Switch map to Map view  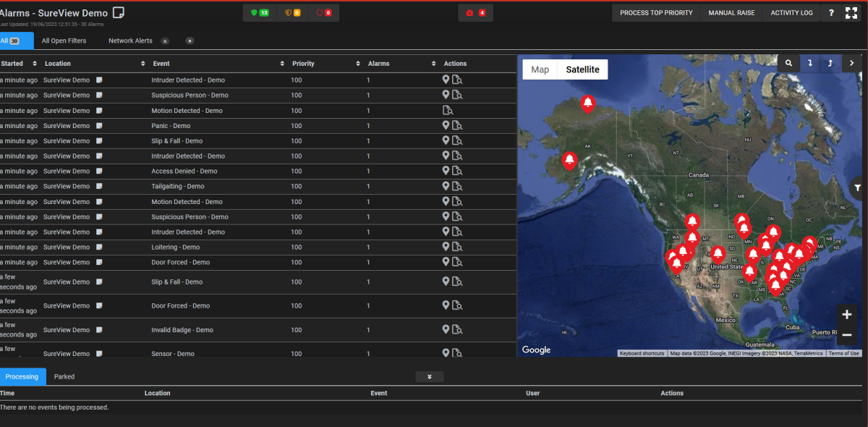pos(540,69)
